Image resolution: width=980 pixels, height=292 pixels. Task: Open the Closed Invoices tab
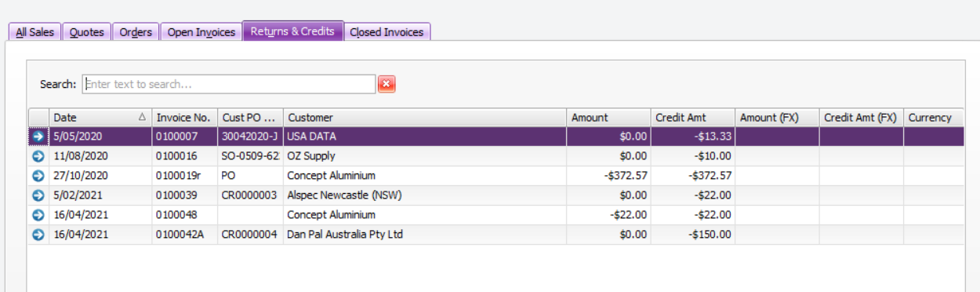pyautogui.click(x=387, y=32)
